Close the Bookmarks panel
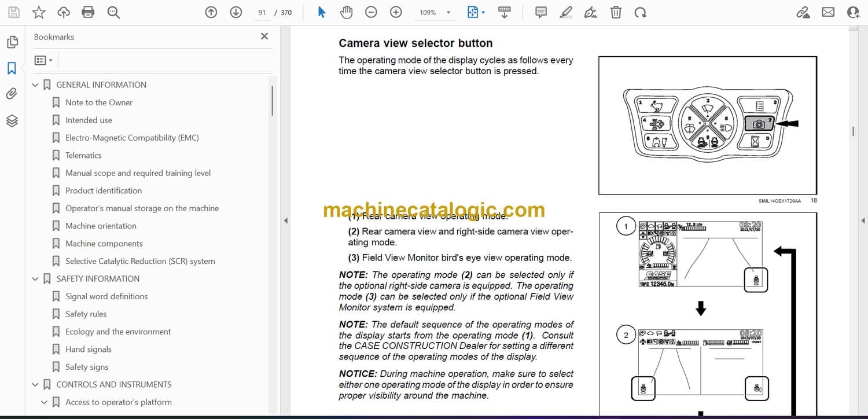This screenshot has width=868, height=419. 264,36
